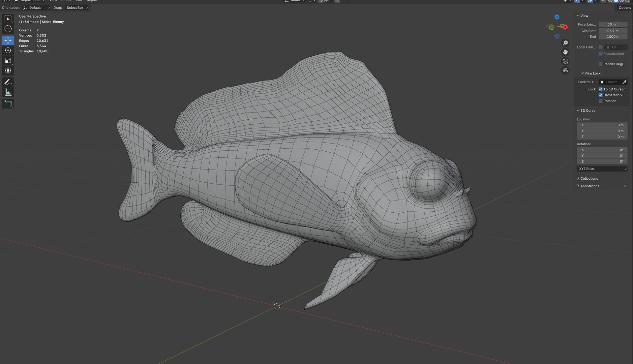Open the Drag Select Box dropdown
This screenshot has width=633, height=364.
77,8
